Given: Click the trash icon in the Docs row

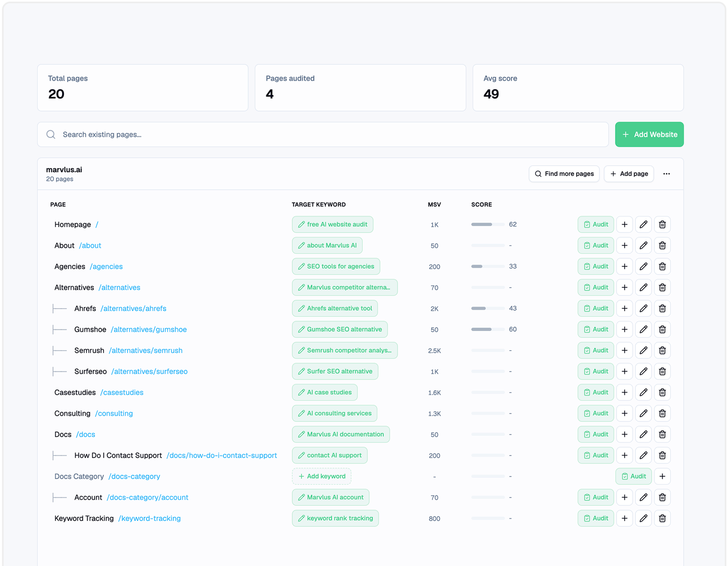Looking at the screenshot, I should pos(662,435).
